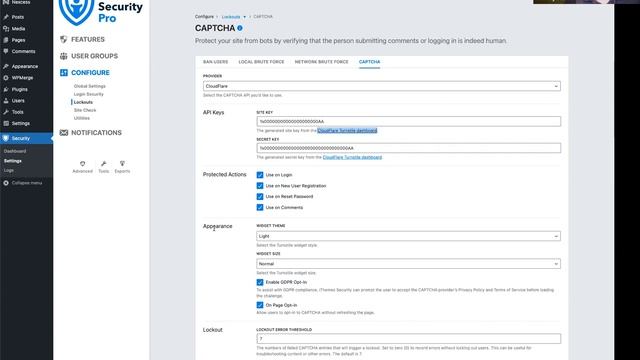Open Dashboard under Security menu
The width and height of the screenshot is (640, 360).
[15, 151]
